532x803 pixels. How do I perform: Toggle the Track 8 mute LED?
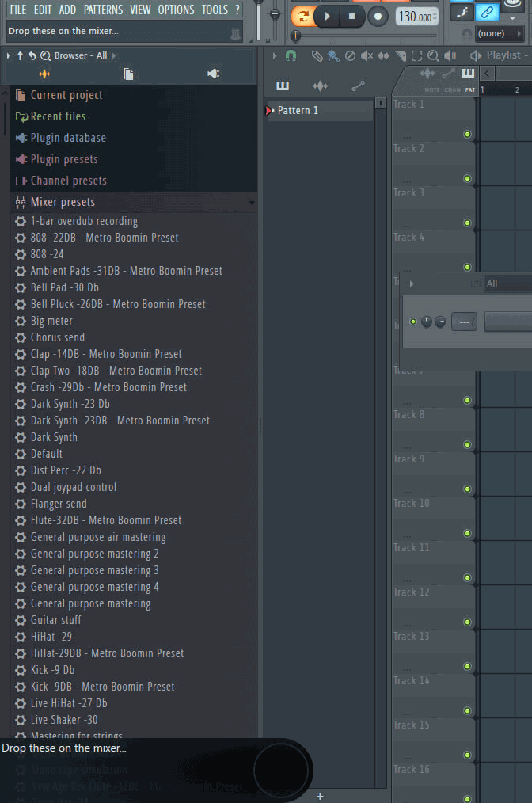[467, 445]
